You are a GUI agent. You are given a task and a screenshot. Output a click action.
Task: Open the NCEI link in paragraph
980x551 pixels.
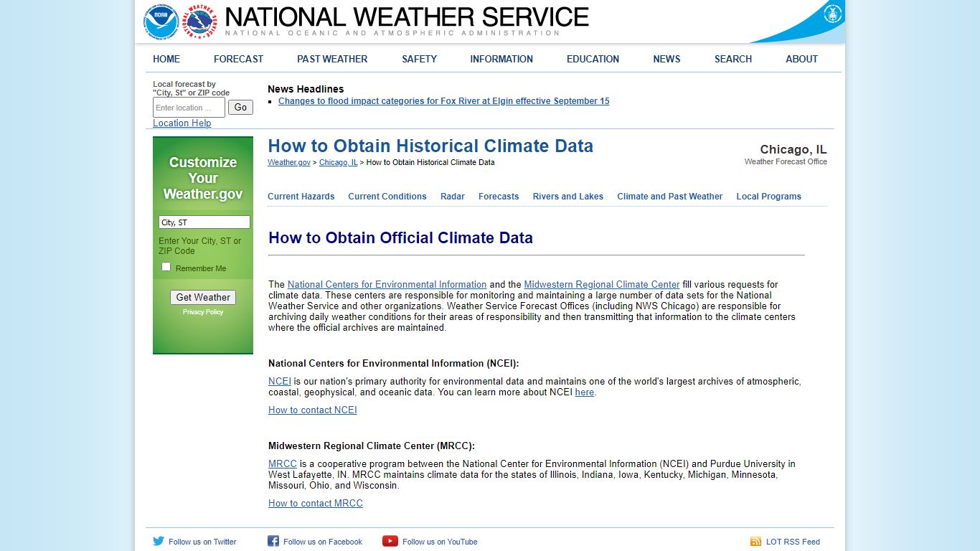(280, 382)
